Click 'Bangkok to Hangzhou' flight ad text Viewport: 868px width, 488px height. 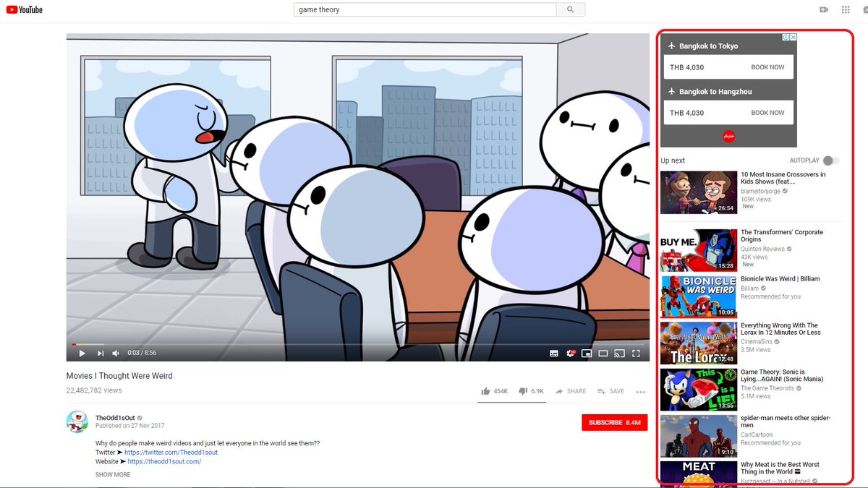click(715, 92)
